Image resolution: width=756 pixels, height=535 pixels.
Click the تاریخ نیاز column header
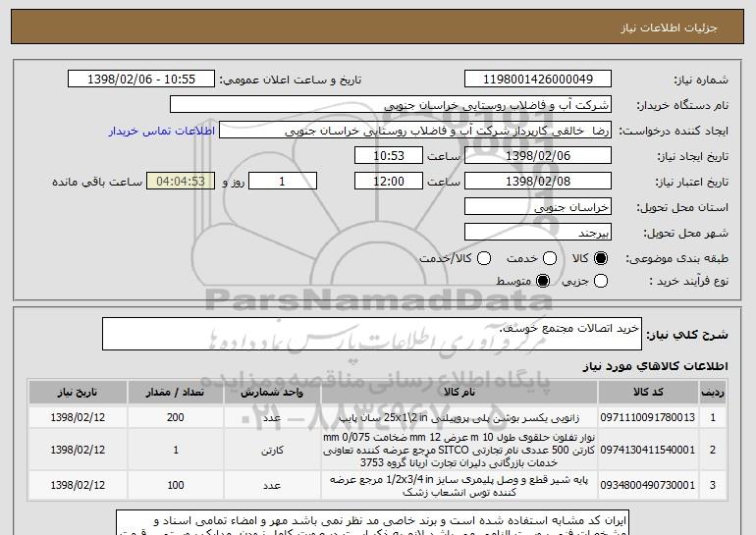pyautogui.click(x=78, y=393)
